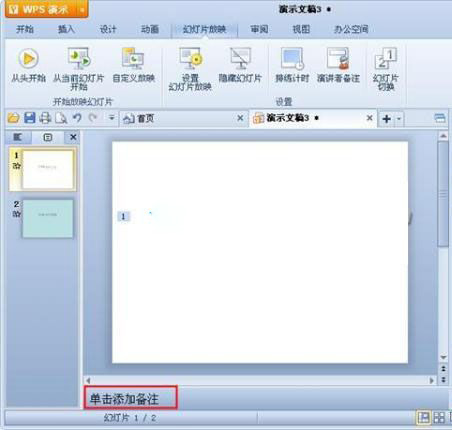Expand quick access toolbar dropdown arrow

(x=111, y=118)
